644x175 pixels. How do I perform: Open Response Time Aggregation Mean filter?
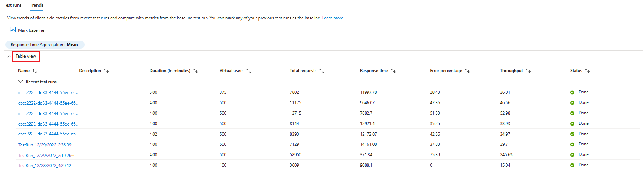pyautogui.click(x=44, y=45)
